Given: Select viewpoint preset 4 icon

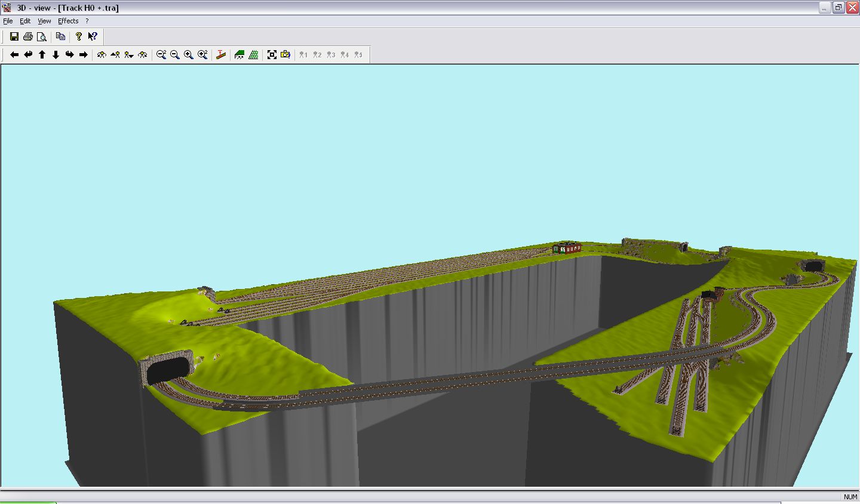Looking at the screenshot, I should pos(345,55).
